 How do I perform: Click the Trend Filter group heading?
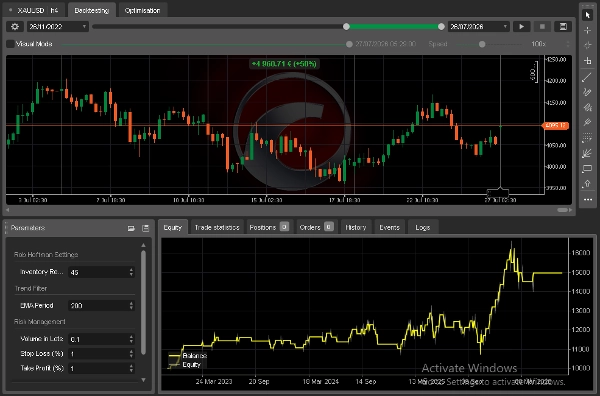[x=31, y=288]
